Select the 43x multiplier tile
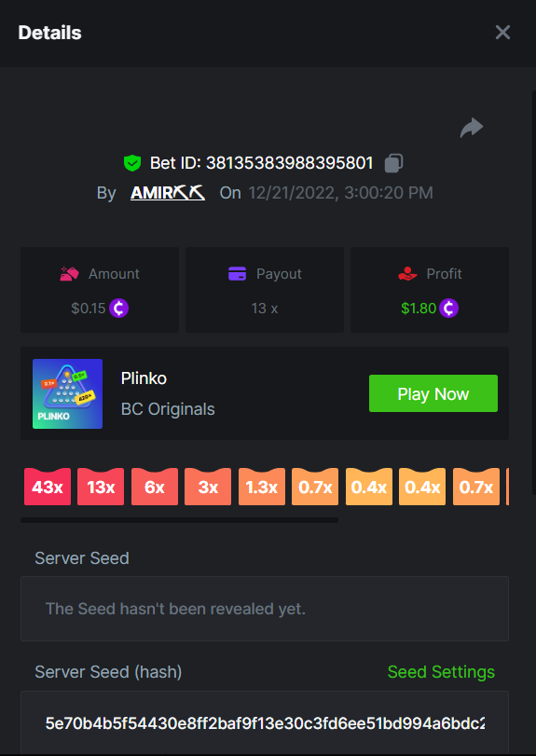This screenshot has height=756, width=536. coord(48,487)
